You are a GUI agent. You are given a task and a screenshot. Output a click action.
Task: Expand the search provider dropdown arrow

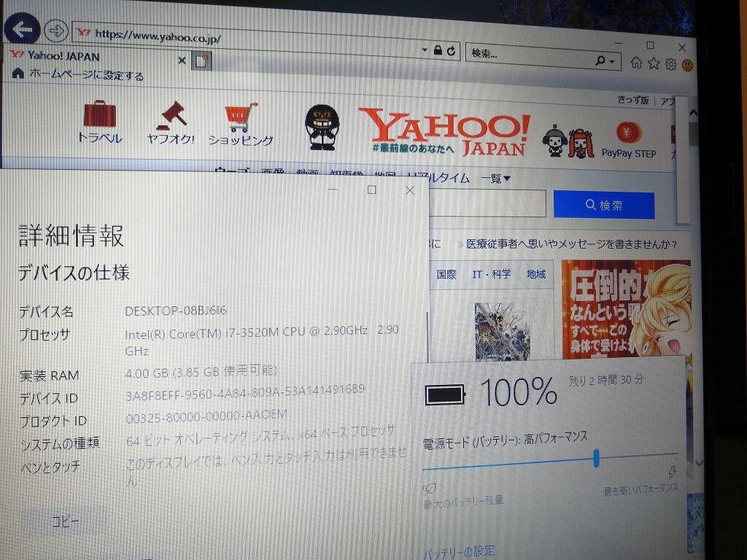pyautogui.click(x=612, y=61)
